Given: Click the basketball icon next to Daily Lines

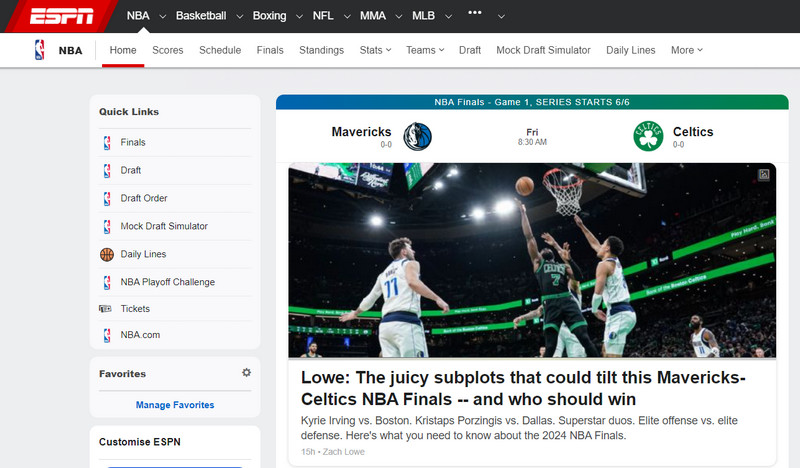Looking at the screenshot, I should [107, 254].
